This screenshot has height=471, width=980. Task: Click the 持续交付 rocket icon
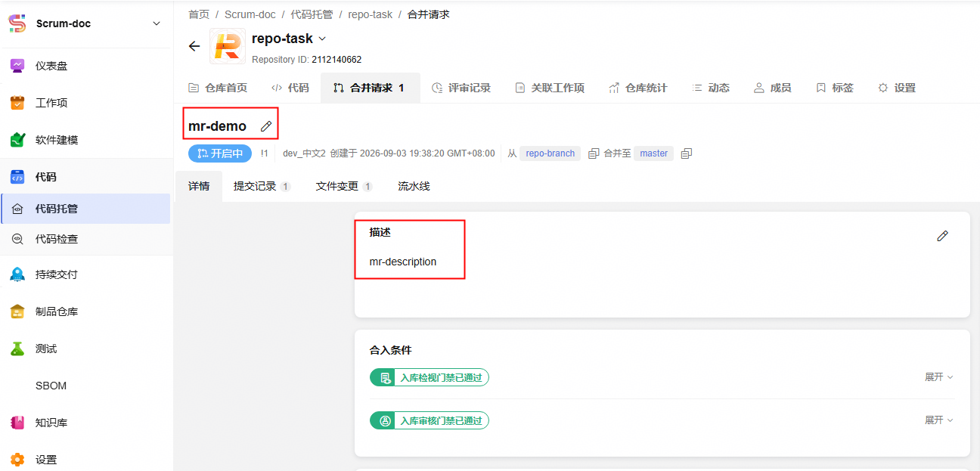click(17, 274)
